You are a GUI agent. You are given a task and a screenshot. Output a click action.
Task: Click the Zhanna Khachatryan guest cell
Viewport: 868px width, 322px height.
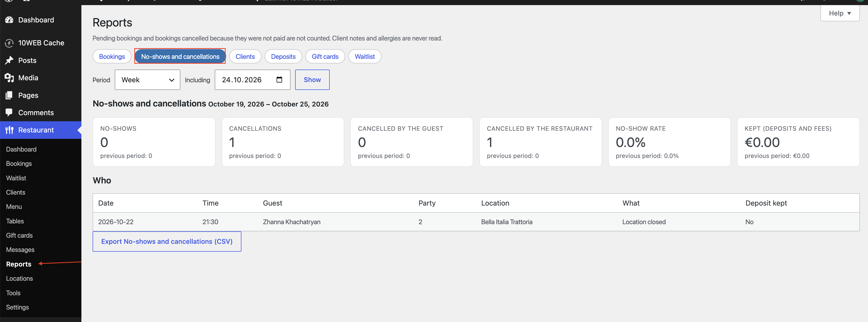(292, 222)
